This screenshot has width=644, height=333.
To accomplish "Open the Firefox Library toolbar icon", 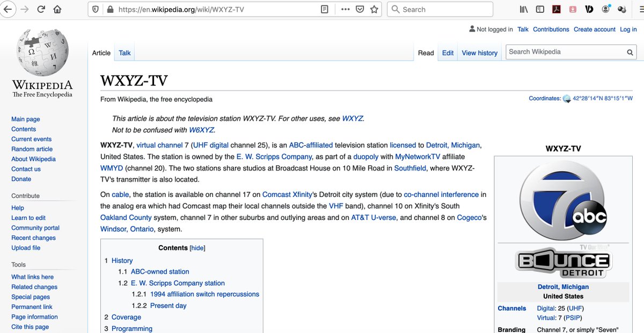I will point(523,9).
